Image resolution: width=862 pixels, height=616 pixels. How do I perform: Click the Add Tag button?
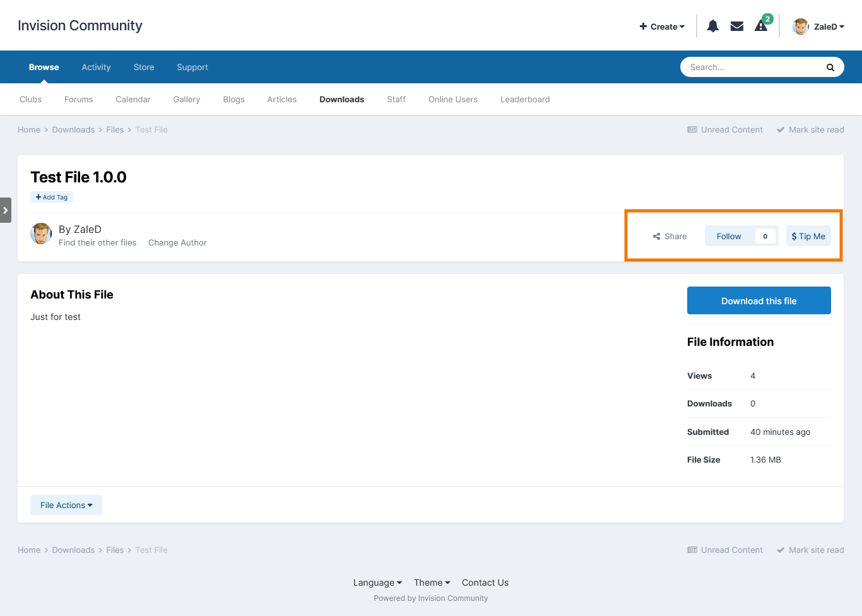tap(52, 197)
